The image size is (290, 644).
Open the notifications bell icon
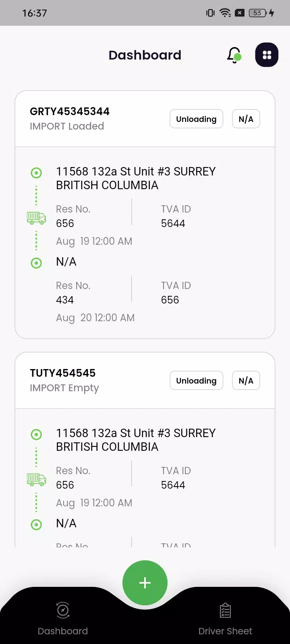click(234, 55)
